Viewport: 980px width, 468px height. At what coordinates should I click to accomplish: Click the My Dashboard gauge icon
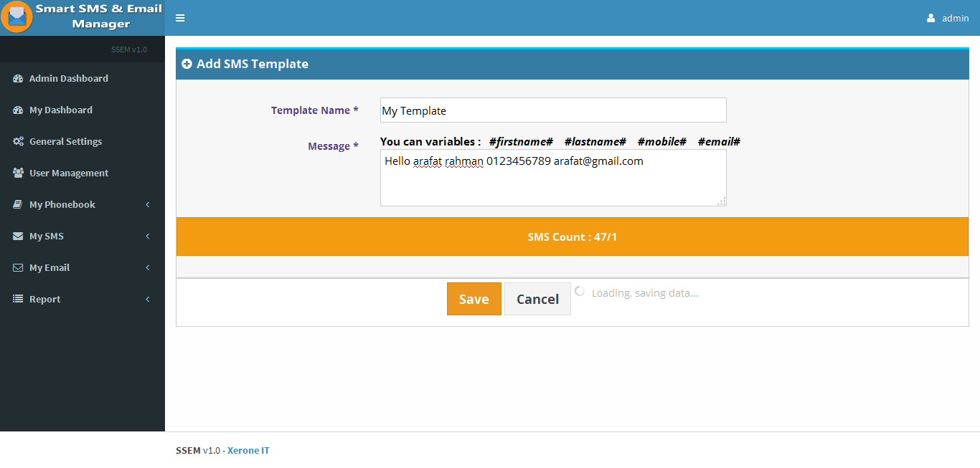(19, 110)
